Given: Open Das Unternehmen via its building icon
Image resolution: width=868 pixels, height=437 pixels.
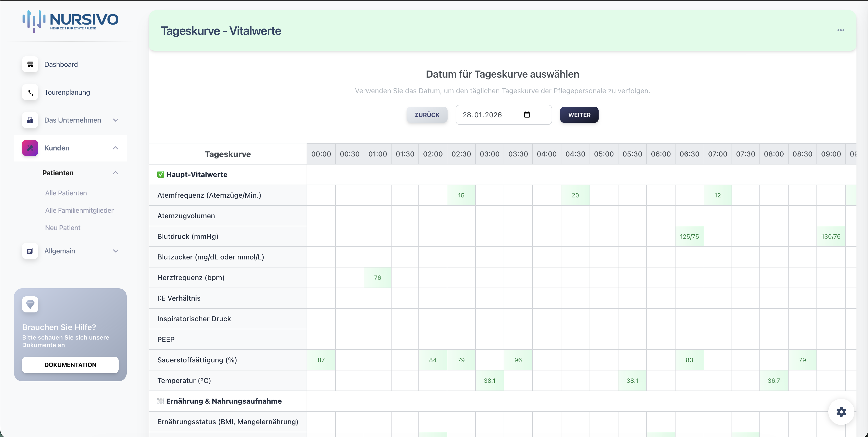Looking at the screenshot, I should tap(30, 120).
